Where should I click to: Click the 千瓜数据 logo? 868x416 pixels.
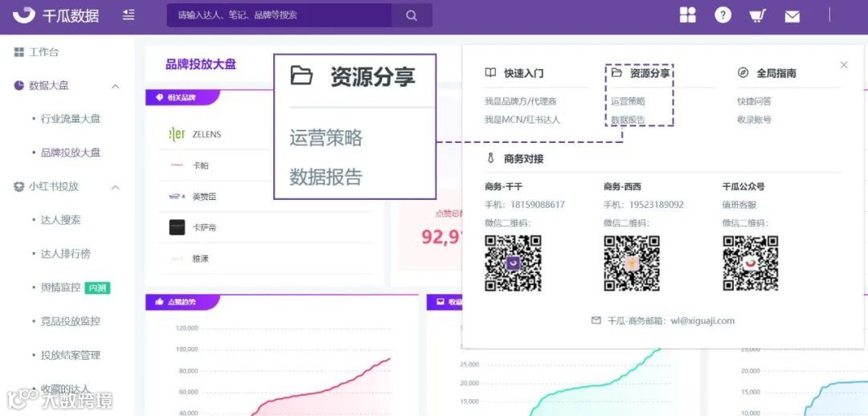click(55, 15)
